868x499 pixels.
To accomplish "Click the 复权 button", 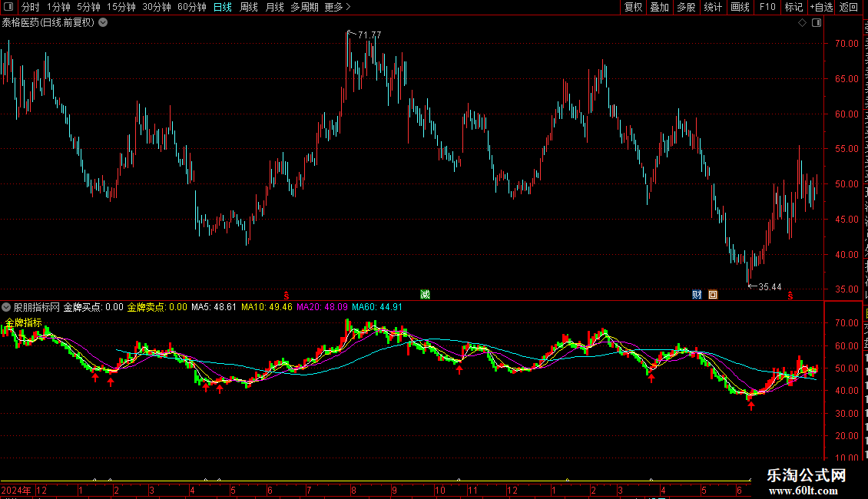I will (633, 7).
